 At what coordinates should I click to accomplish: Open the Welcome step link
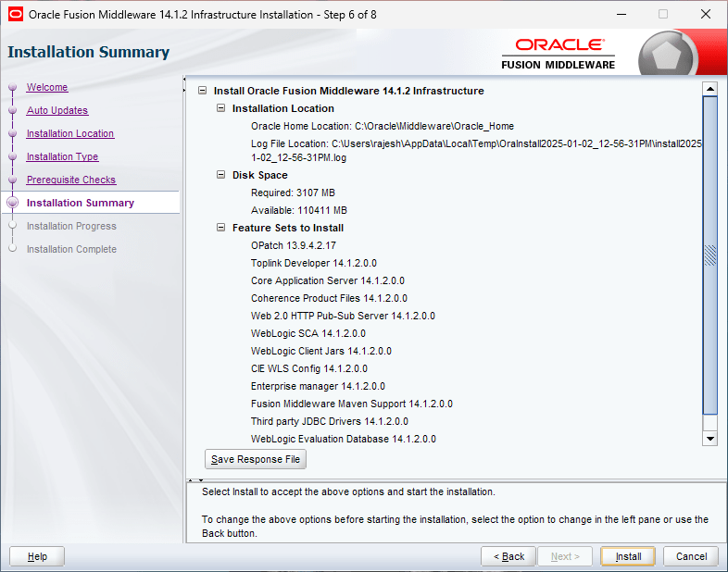(x=47, y=87)
